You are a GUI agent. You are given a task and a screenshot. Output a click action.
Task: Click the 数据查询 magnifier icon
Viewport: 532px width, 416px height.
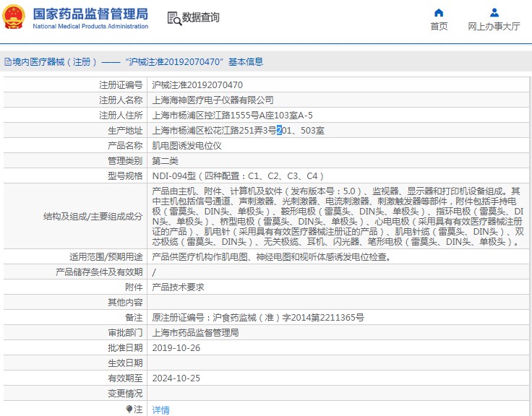[x=173, y=18]
